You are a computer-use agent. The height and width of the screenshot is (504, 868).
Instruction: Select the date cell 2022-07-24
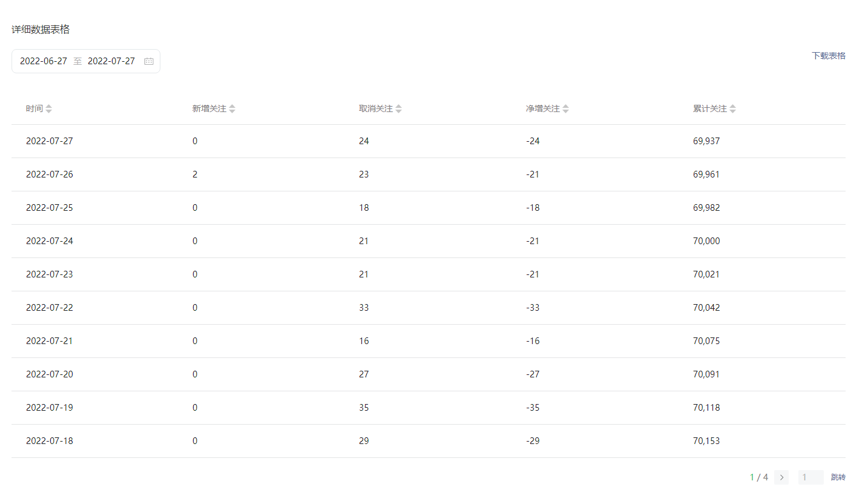(x=50, y=241)
